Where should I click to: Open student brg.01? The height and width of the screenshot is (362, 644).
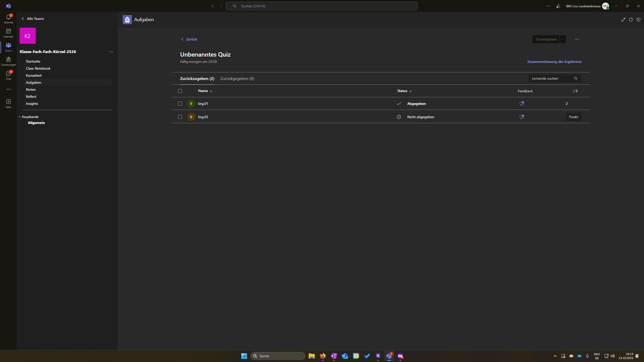pos(203,104)
